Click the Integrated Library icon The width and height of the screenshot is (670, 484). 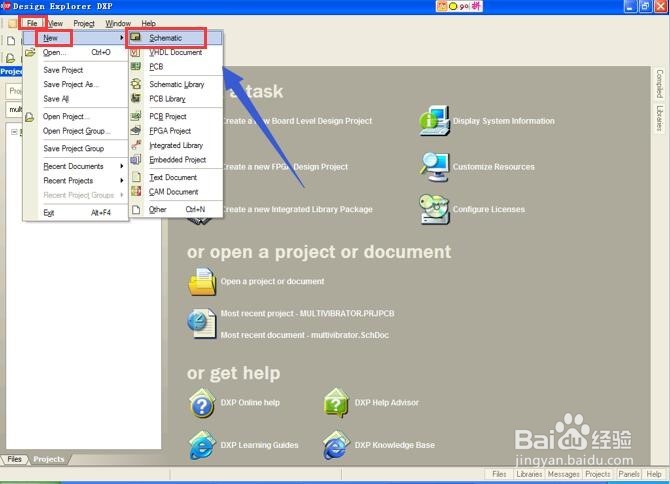click(x=136, y=145)
